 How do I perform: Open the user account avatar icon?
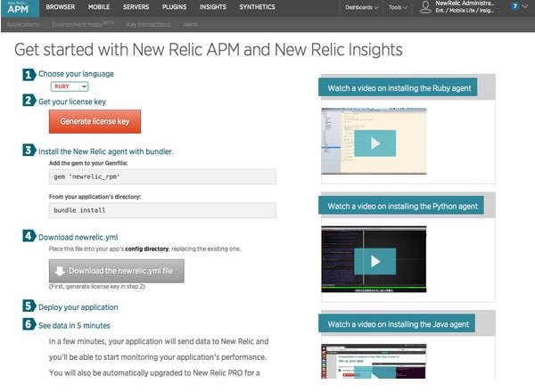coord(425,7)
